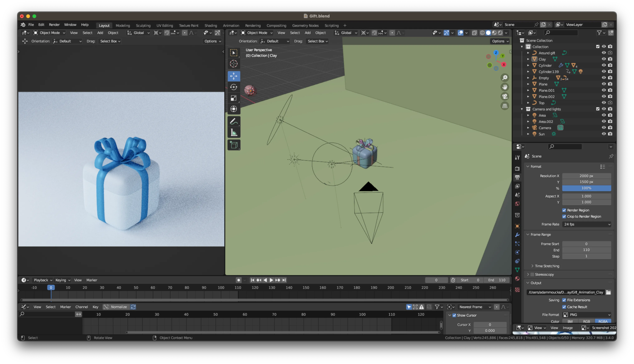Open the Frame Rate 24 fps dropdown
The width and height of the screenshot is (634, 364).
(587, 225)
